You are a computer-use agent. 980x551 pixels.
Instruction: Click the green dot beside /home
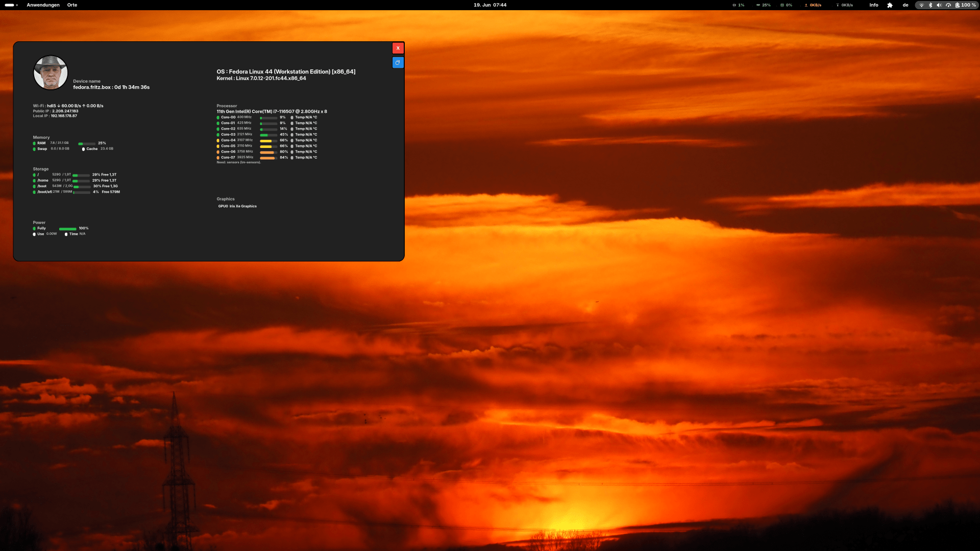(34, 181)
